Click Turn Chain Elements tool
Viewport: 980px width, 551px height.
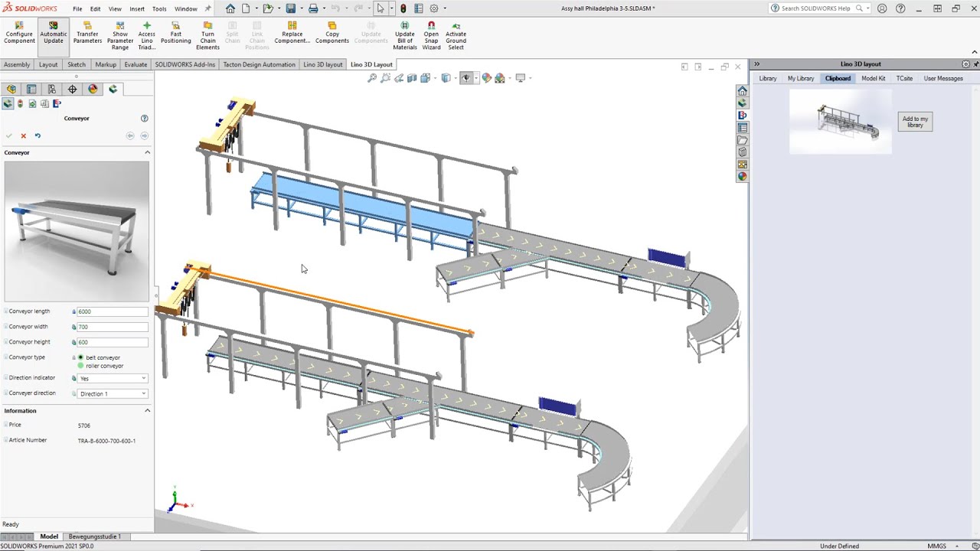207,36
